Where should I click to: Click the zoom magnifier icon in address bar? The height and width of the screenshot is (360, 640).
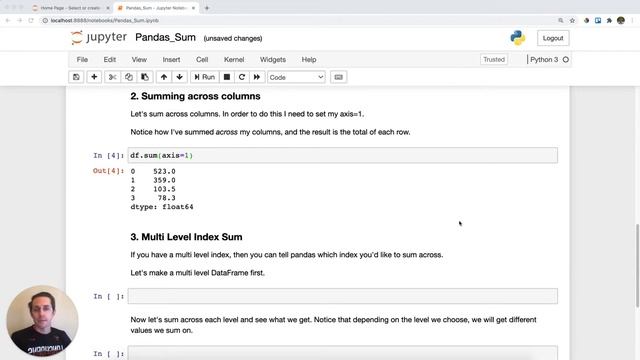561,20
